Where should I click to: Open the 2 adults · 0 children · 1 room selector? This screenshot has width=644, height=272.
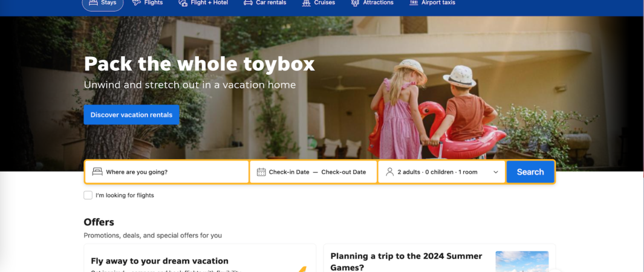[441, 172]
